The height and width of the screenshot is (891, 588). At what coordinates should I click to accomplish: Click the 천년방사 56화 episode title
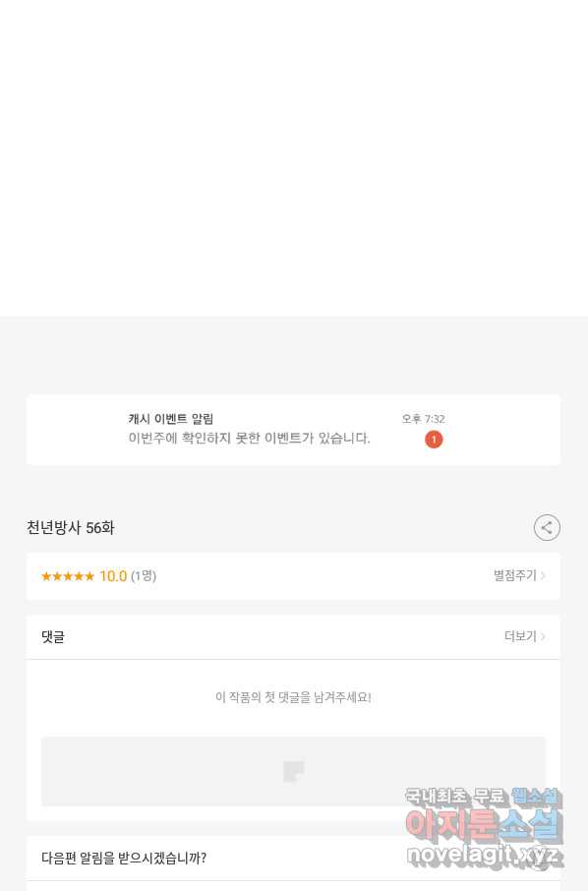[71, 528]
